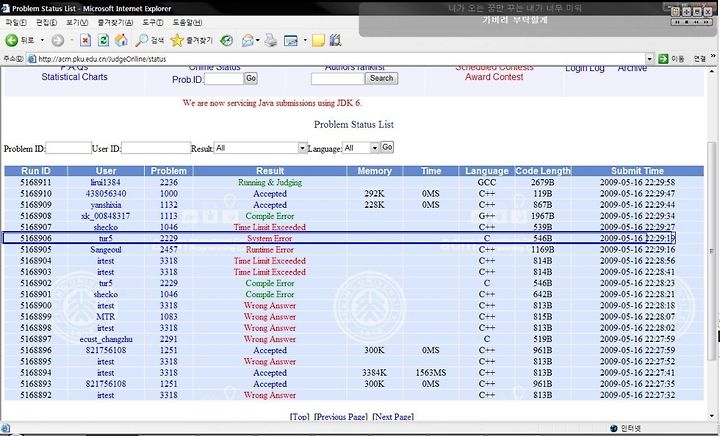Screen dimensions: 720x436
Task: Click the 1563MS time cell
Action: point(431,373)
